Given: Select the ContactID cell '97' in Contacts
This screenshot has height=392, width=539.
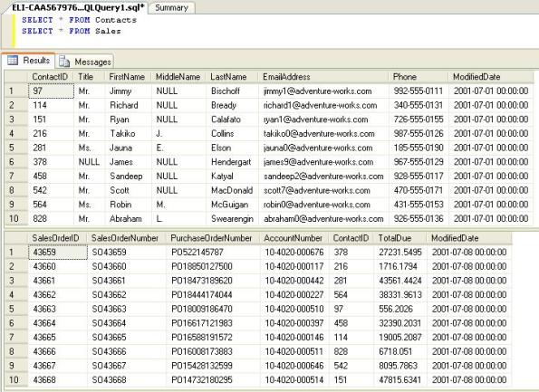Looking at the screenshot, I should click(x=51, y=91).
